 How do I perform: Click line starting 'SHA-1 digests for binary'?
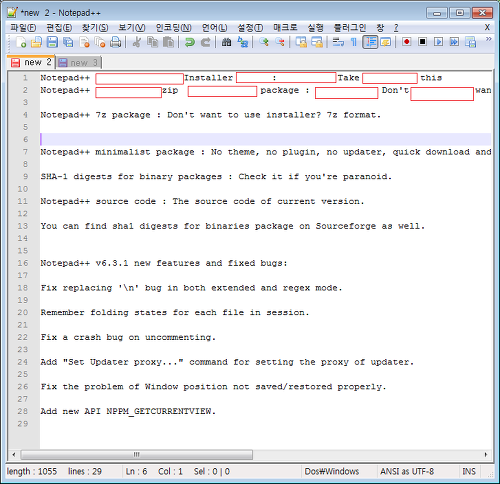pyautogui.click(x=216, y=177)
